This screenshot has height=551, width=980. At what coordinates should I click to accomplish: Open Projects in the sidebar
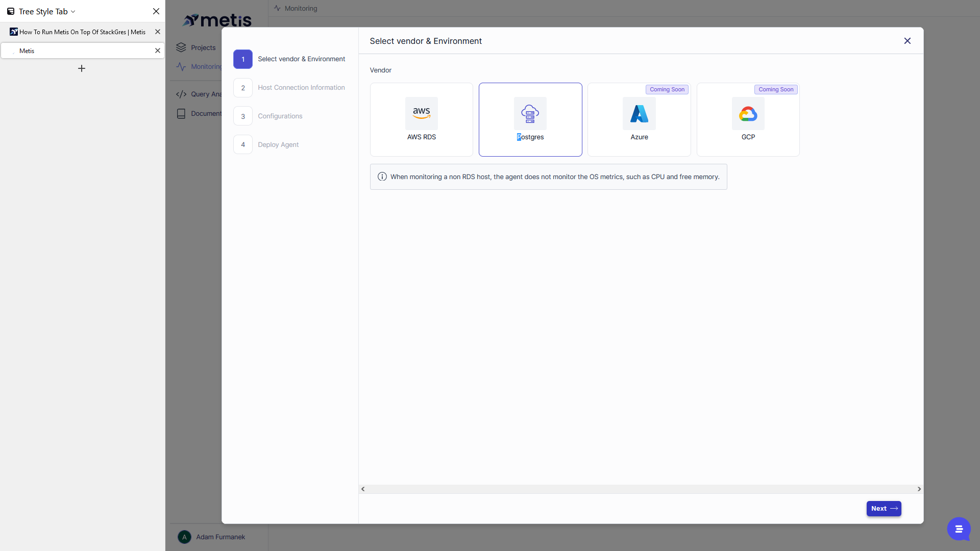pos(196,47)
